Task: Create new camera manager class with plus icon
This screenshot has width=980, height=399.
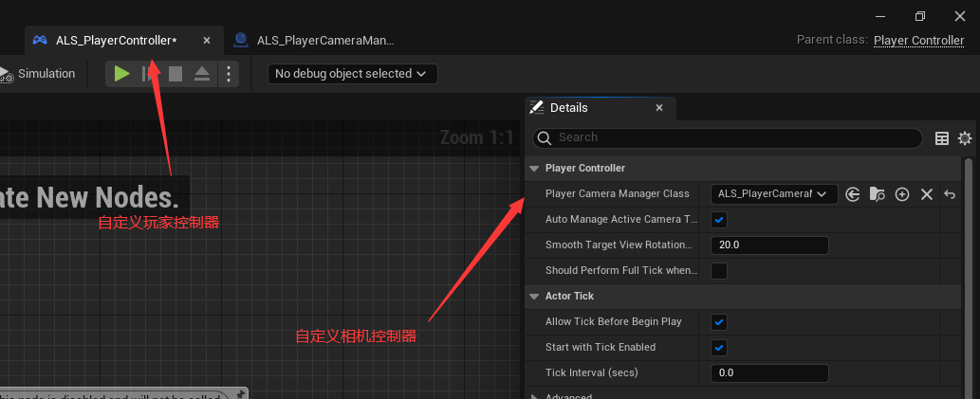Action: [902, 194]
